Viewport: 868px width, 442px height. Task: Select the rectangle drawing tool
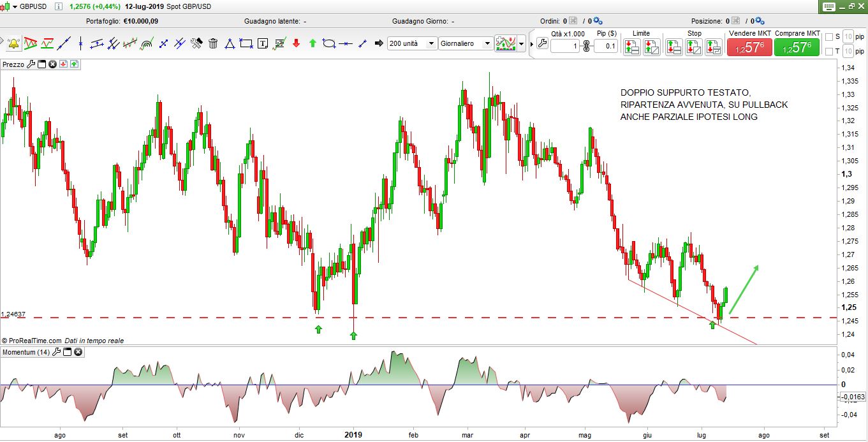click(x=246, y=43)
